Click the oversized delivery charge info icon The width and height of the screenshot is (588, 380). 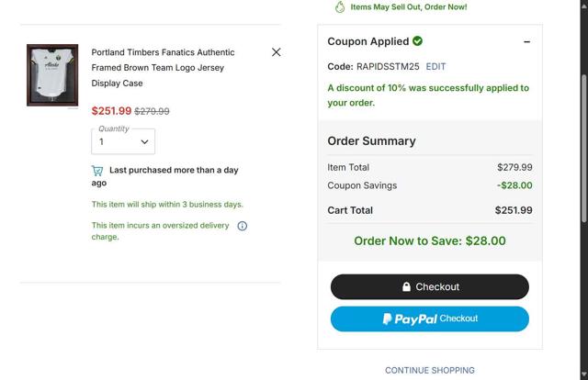coord(243,226)
